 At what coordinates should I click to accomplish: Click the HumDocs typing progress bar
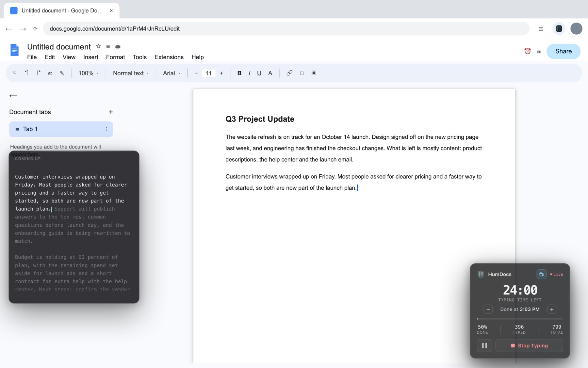click(x=520, y=319)
